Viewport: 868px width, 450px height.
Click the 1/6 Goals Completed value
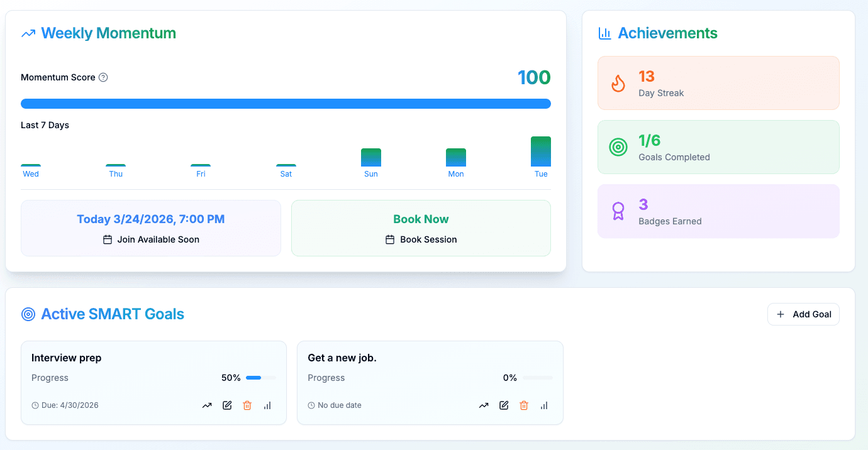pos(650,141)
